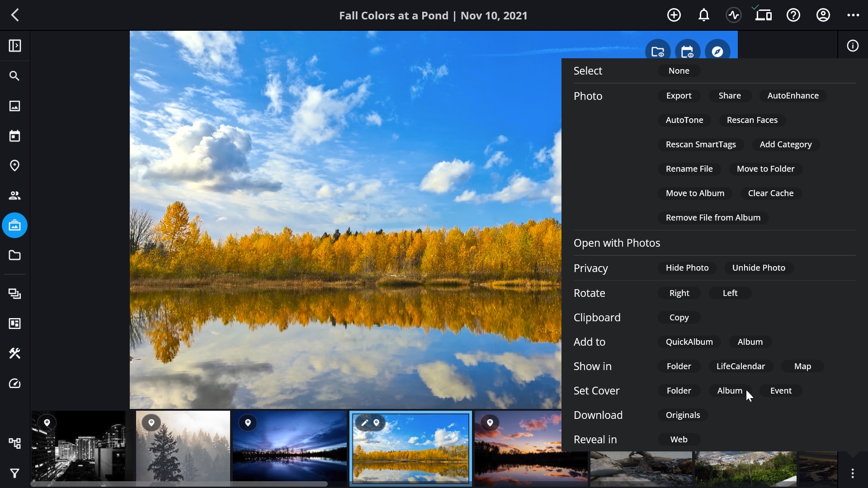Viewport: 868px width, 488px height.
Task: Open the bottom-right vertical dots menu
Action: 853,473
